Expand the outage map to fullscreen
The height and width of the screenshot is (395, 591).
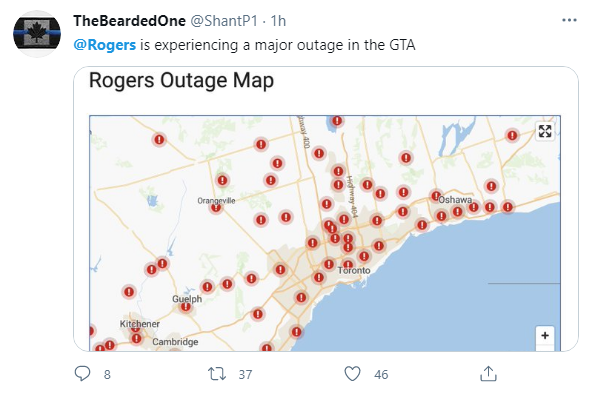[x=545, y=131]
